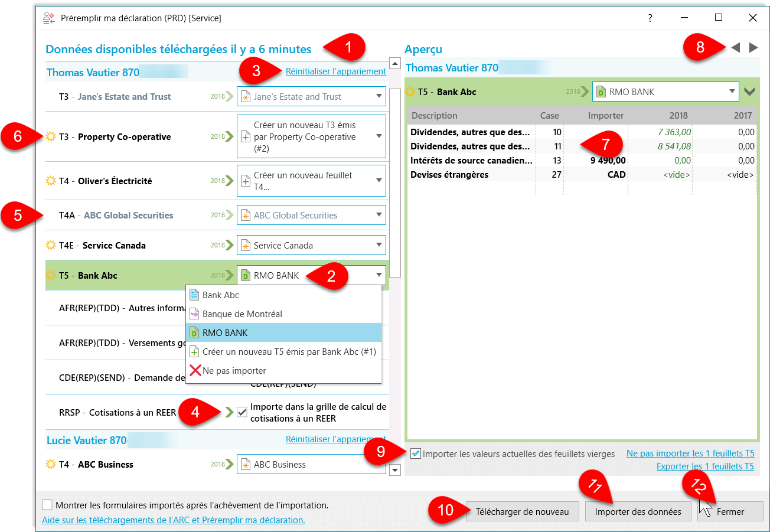770x532 pixels.
Task: Click the green plus icon for Créer un nouveau T5
Action: click(194, 351)
